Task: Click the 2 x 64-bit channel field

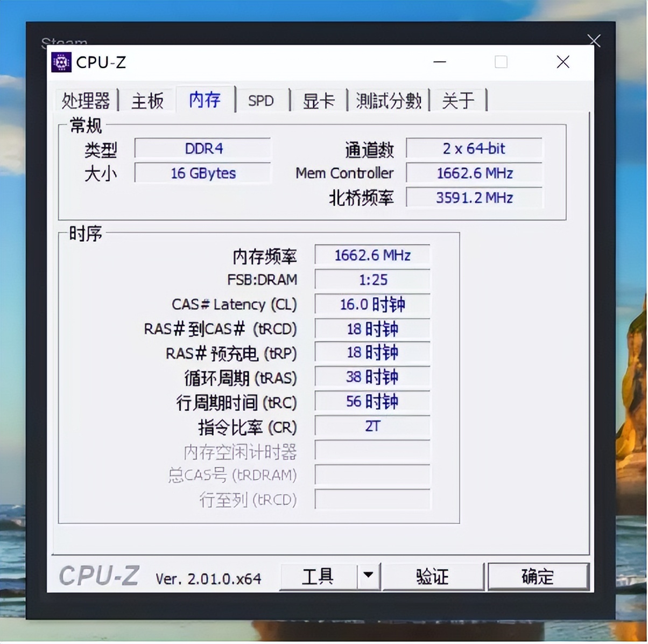Action: tap(474, 149)
